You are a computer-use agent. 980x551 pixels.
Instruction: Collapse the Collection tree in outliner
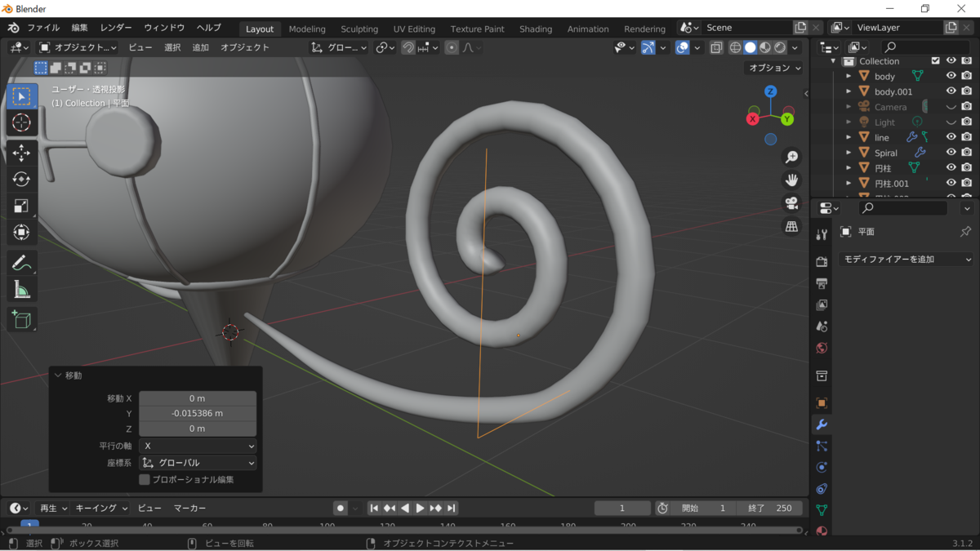[x=834, y=61]
